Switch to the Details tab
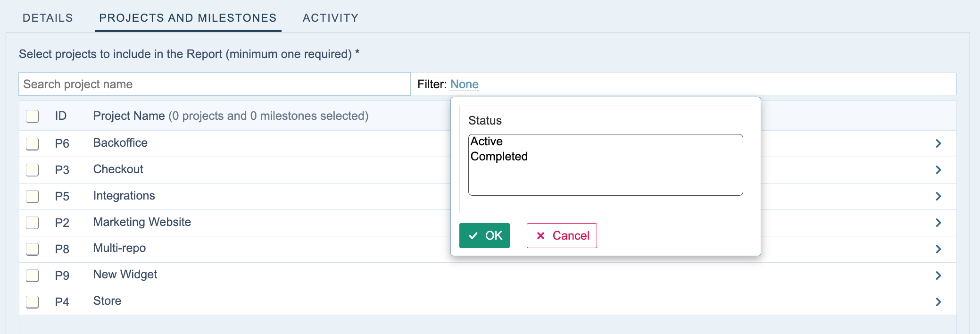Screen dimensions: 980x334 pyautogui.click(x=48, y=18)
